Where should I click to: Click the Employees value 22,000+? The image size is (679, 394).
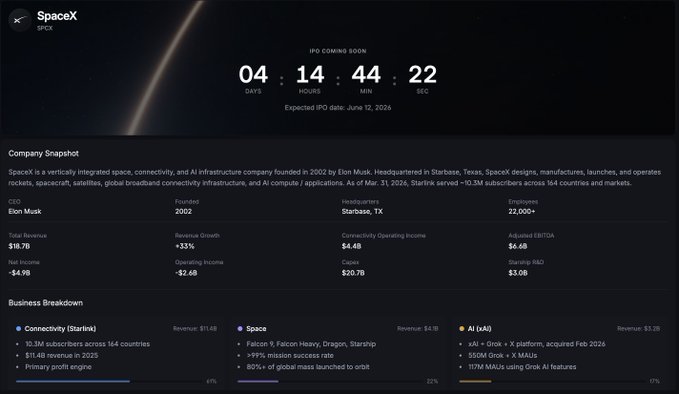click(x=522, y=212)
